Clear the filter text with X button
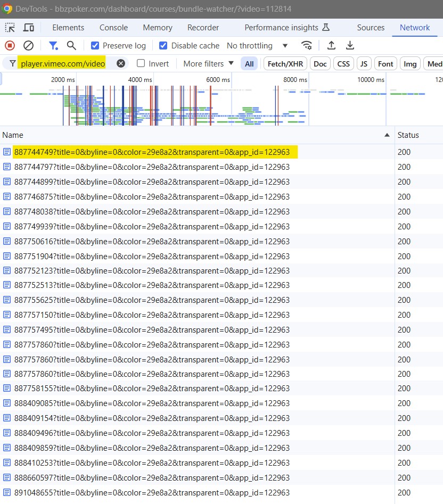443x504 pixels. 121,63
